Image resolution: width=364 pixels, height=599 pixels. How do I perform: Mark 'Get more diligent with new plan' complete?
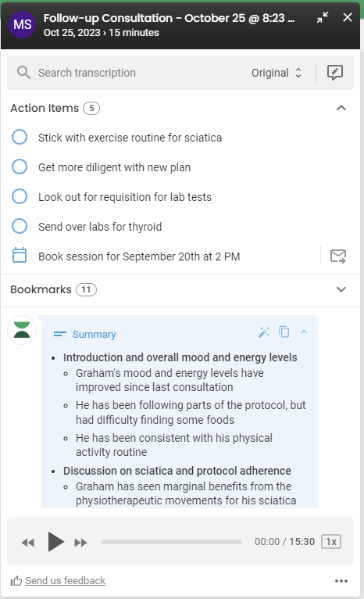[x=20, y=167]
